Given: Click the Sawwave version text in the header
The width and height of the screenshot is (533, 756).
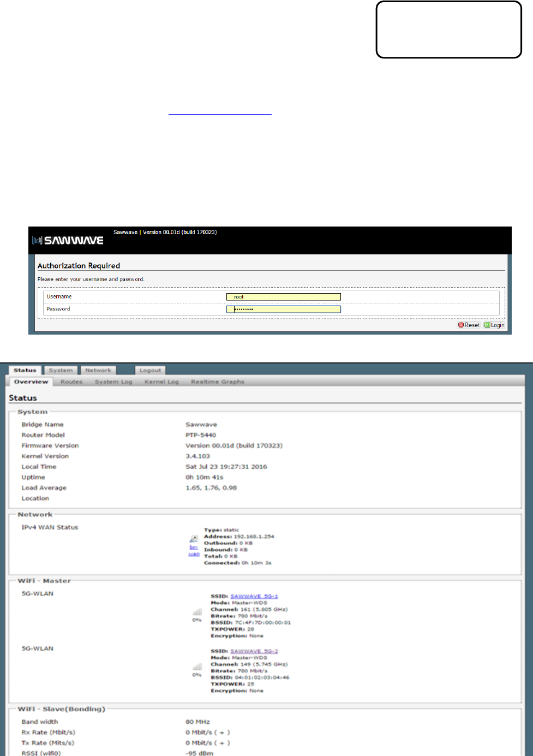Looking at the screenshot, I should click(165, 232).
